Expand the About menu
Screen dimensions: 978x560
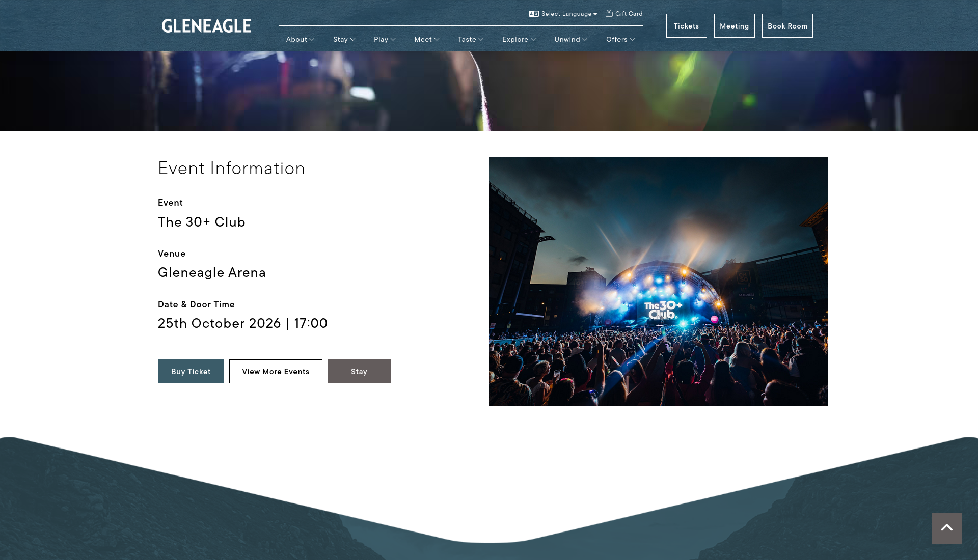(300, 39)
